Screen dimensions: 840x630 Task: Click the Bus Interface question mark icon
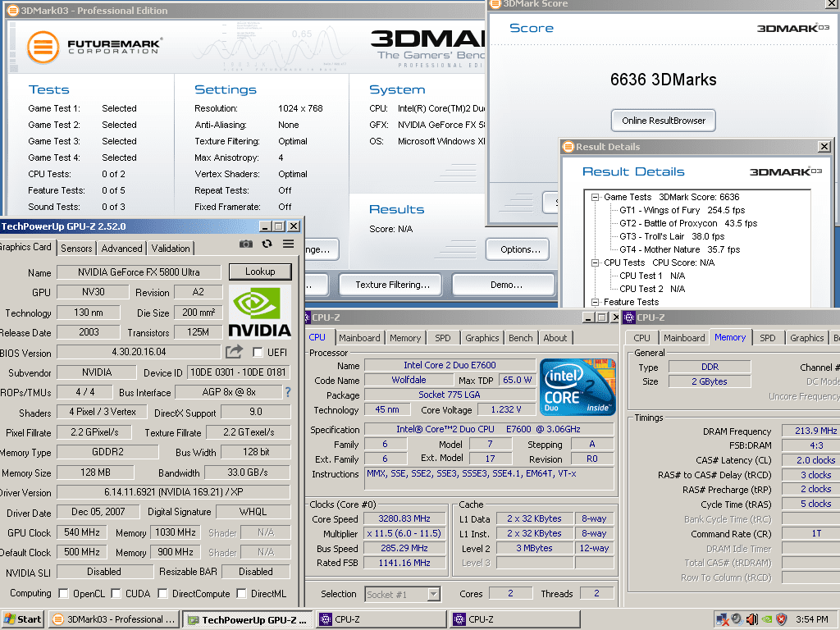(288, 392)
